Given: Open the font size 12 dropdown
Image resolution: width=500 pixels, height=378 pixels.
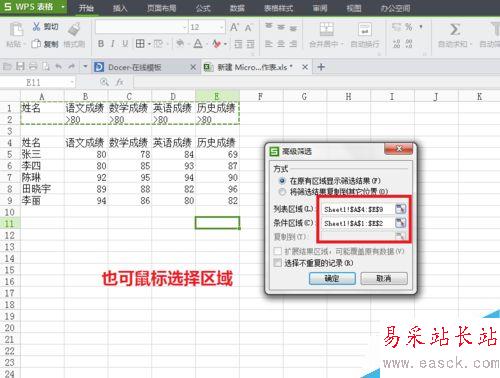Looking at the screenshot, I should coord(221,27).
